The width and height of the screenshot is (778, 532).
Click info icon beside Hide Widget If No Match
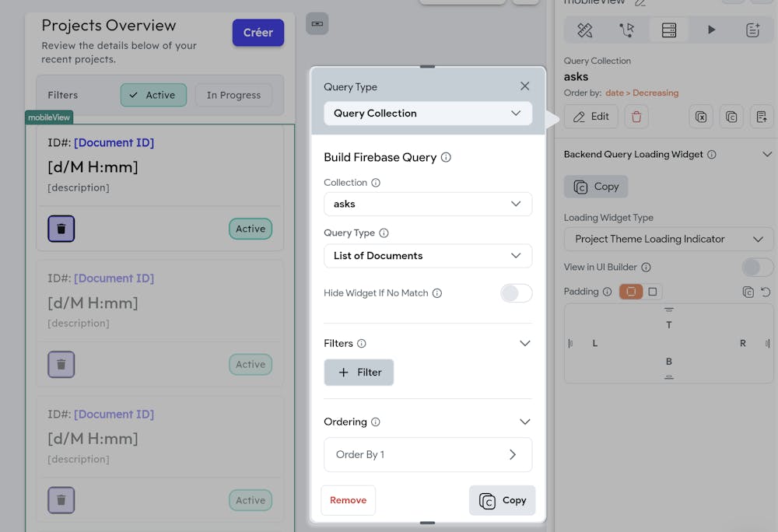[x=436, y=293]
